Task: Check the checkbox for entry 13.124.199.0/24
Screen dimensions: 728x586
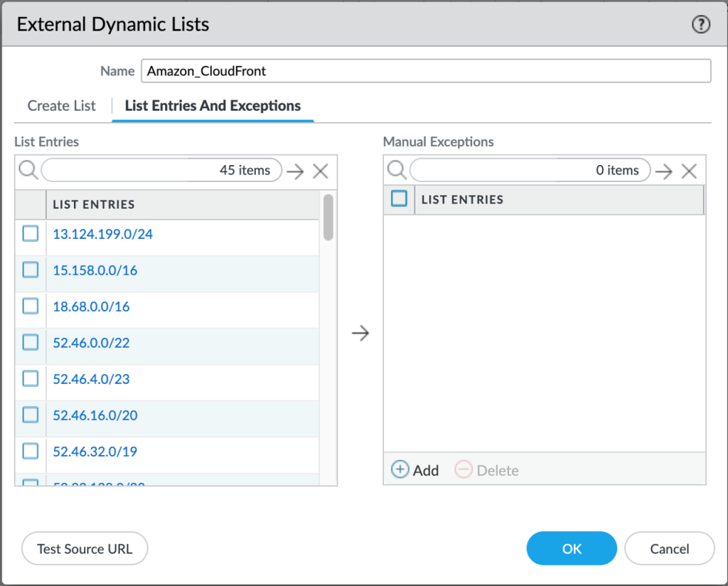Action: click(x=30, y=233)
